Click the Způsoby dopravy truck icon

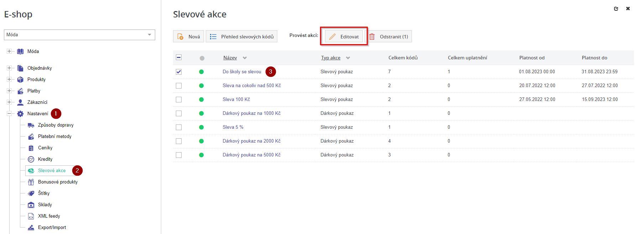tap(31, 125)
